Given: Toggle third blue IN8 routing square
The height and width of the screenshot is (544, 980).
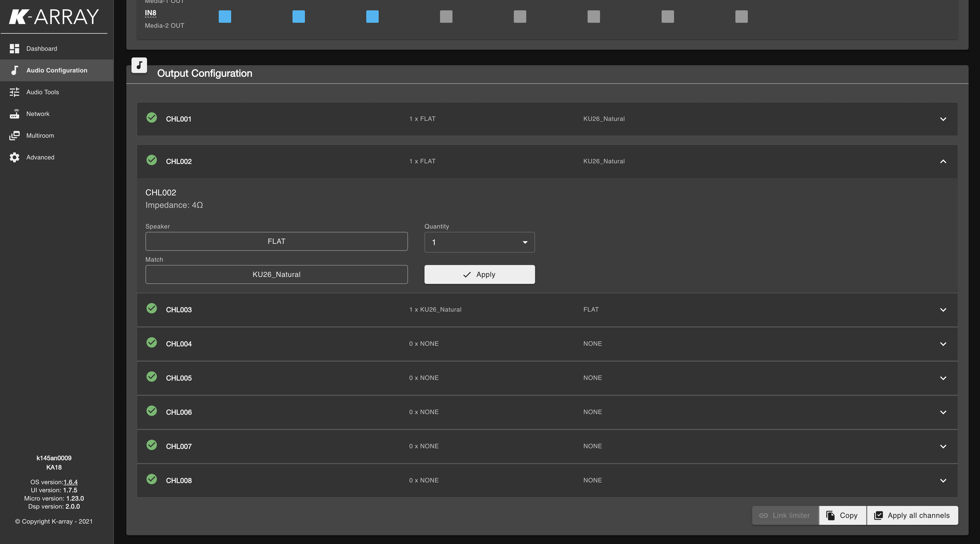Looking at the screenshot, I should point(372,17).
